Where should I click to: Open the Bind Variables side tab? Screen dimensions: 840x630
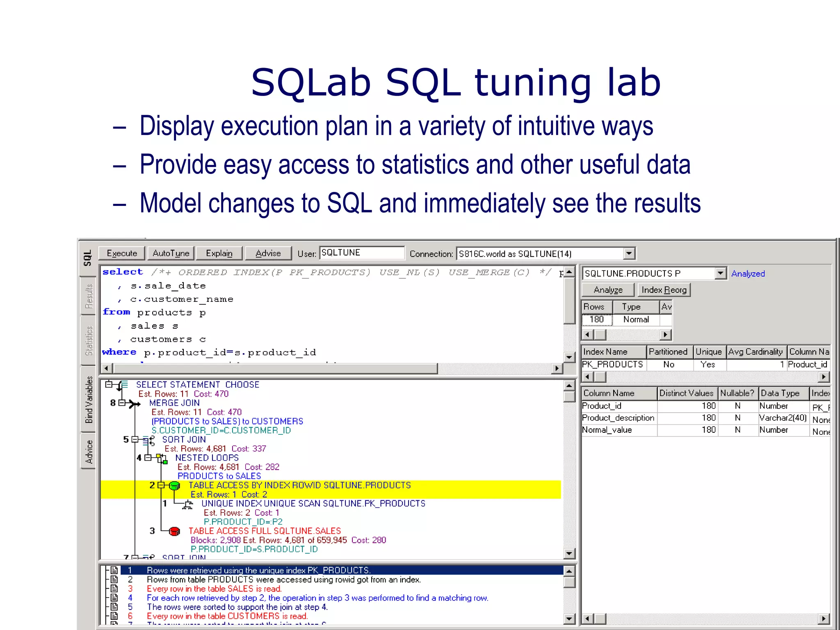88,399
